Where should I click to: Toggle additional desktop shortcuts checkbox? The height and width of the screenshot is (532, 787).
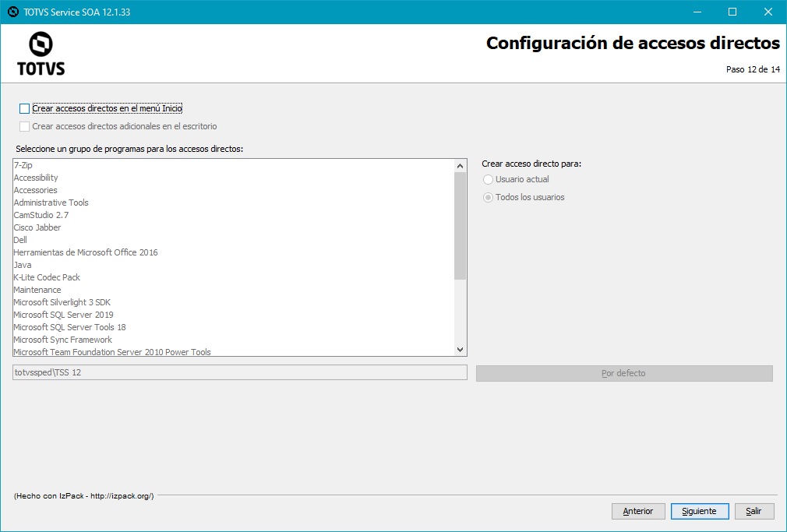(25, 126)
